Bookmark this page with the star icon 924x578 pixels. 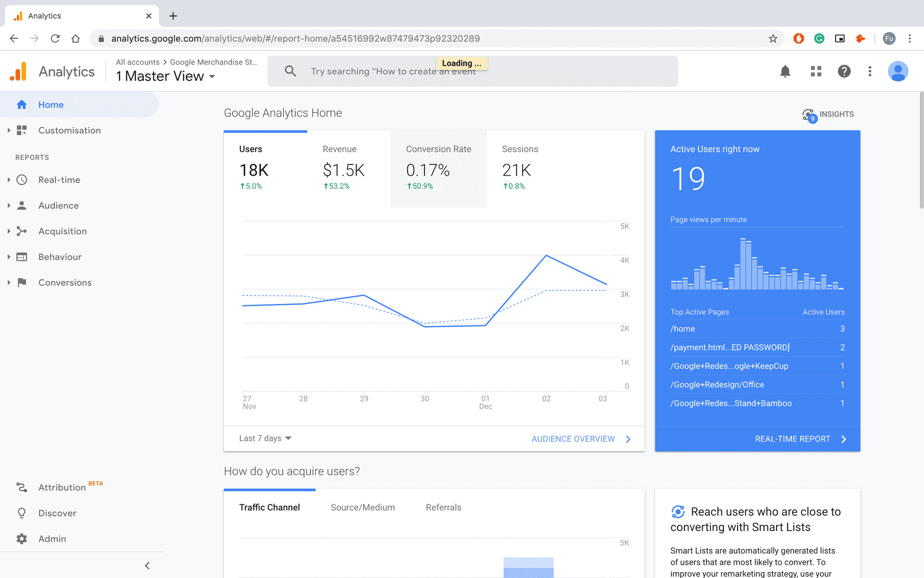773,39
